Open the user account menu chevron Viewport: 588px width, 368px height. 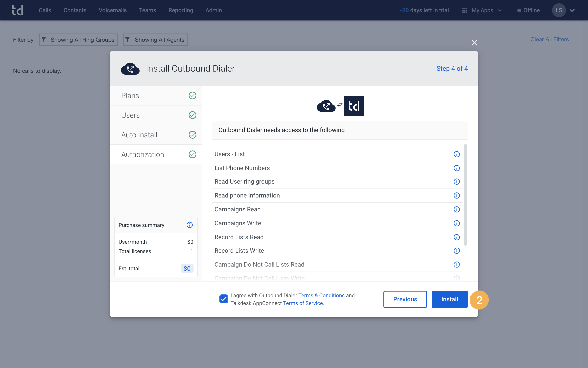(572, 10)
